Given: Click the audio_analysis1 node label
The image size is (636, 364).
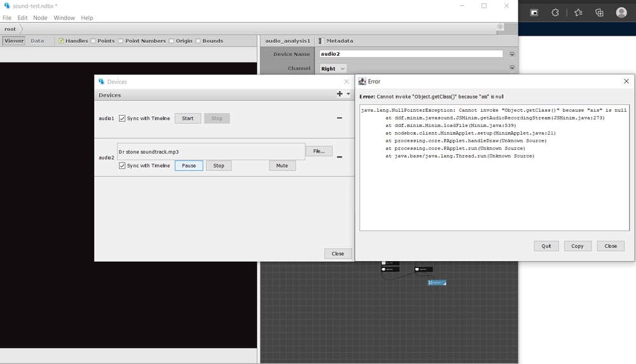Looking at the screenshot, I should 287,41.
